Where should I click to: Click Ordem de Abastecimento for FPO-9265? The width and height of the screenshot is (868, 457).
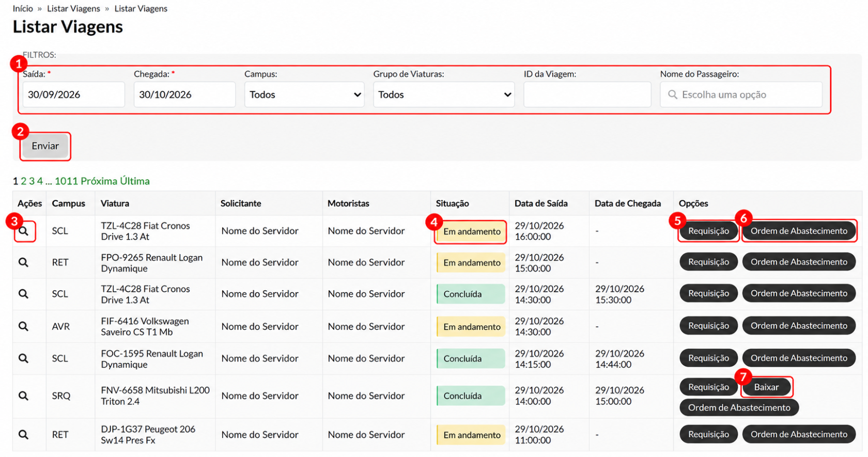pos(799,262)
